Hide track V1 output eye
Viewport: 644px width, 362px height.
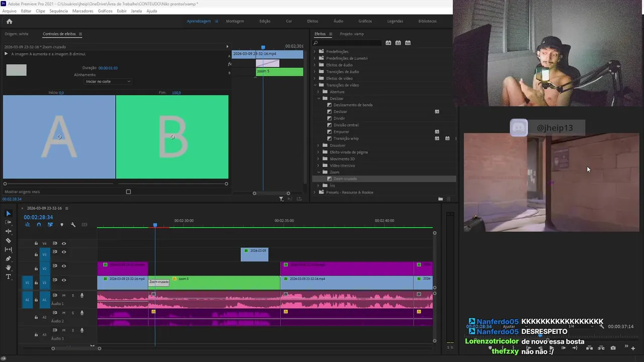64,280
